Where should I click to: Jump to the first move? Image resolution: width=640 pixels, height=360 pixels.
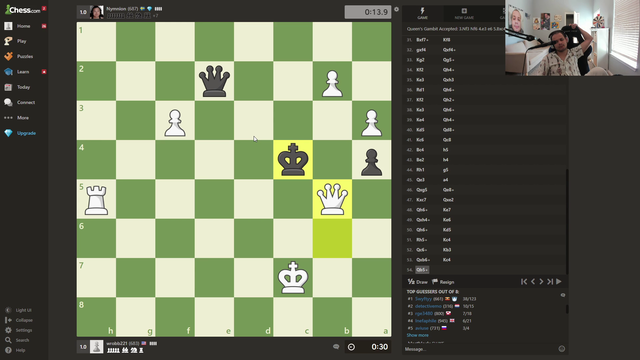tap(524, 282)
